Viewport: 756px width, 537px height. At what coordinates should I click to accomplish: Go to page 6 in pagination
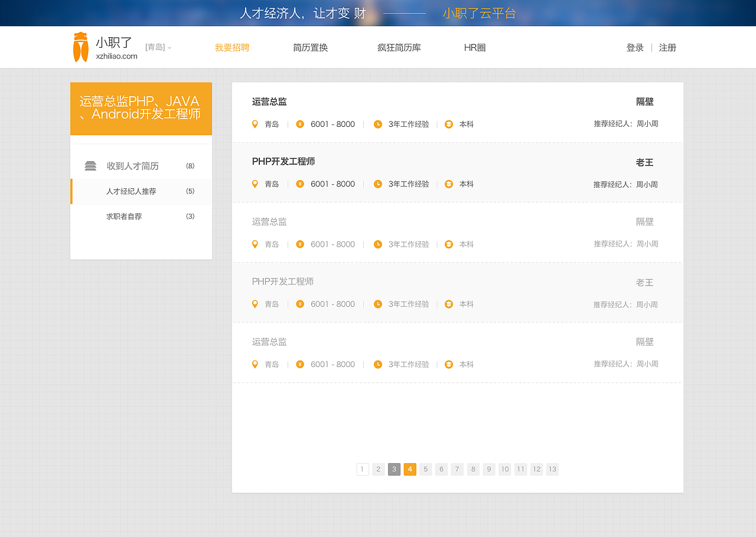click(x=442, y=469)
